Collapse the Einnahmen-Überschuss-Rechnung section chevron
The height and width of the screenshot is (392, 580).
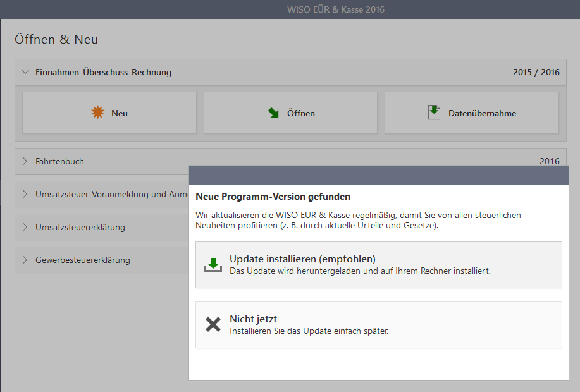click(x=25, y=72)
